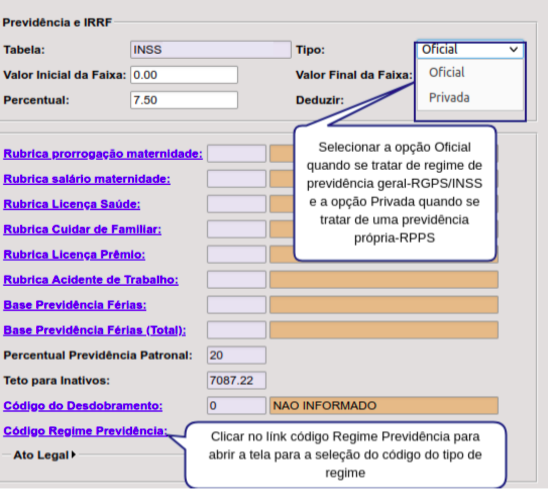Click the Rubrica Licença Saúde link
The width and height of the screenshot is (548, 497).
click(72, 204)
